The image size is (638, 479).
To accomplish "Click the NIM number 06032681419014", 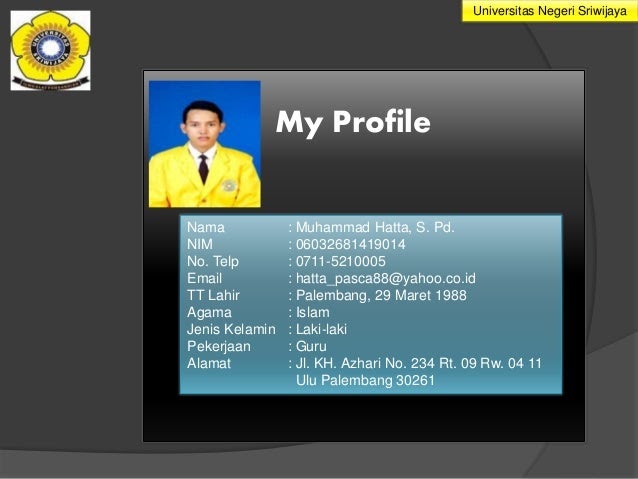I will pyautogui.click(x=351, y=245).
